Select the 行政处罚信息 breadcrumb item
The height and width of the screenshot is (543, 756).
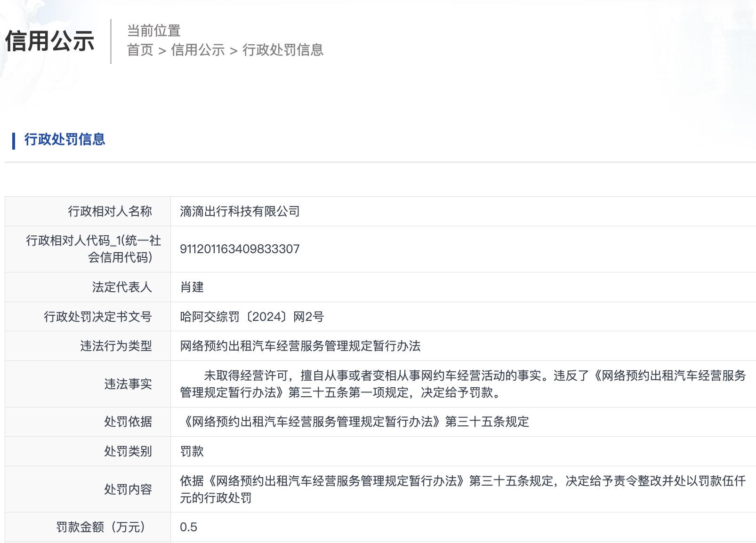tap(283, 50)
